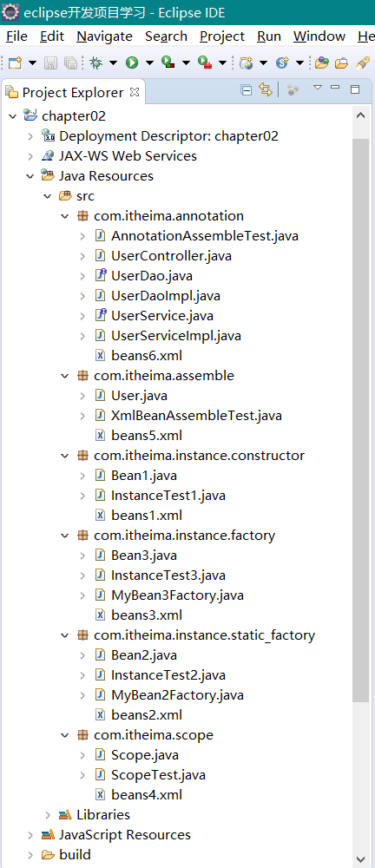Open the Navigate menu
The image size is (375, 868).
105,36
